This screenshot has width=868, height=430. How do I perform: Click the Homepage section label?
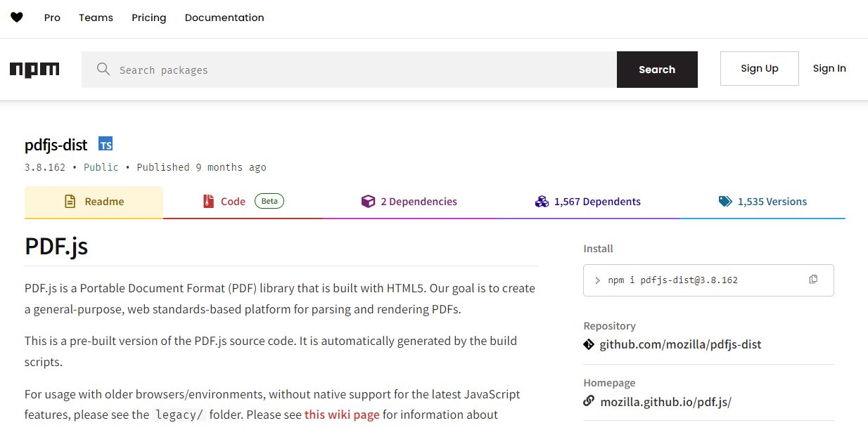click(x=609, y=383)
